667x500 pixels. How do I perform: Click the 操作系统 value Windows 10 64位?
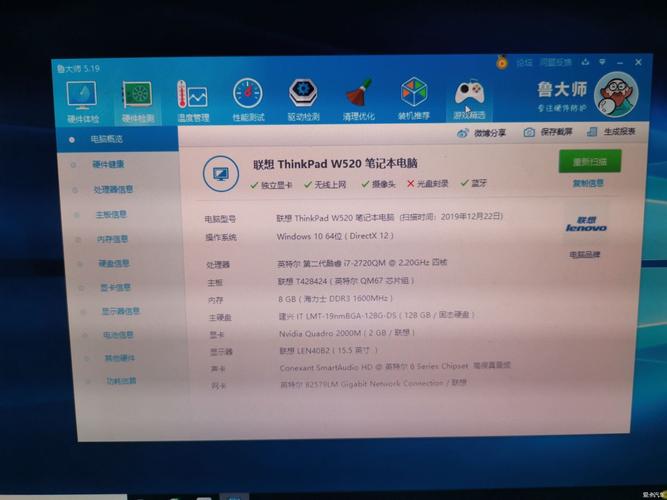(x=335, y=236)
